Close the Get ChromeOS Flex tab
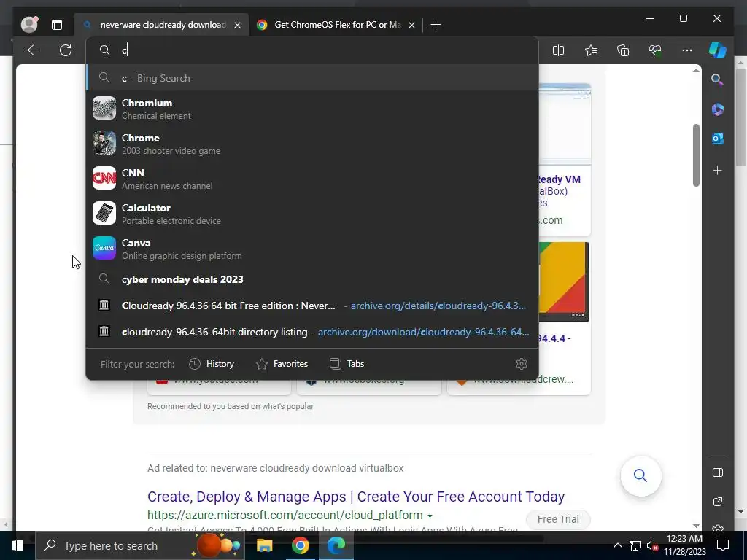Image resolution: width=747 pixels, height=560 pixels. click(411, 25)
